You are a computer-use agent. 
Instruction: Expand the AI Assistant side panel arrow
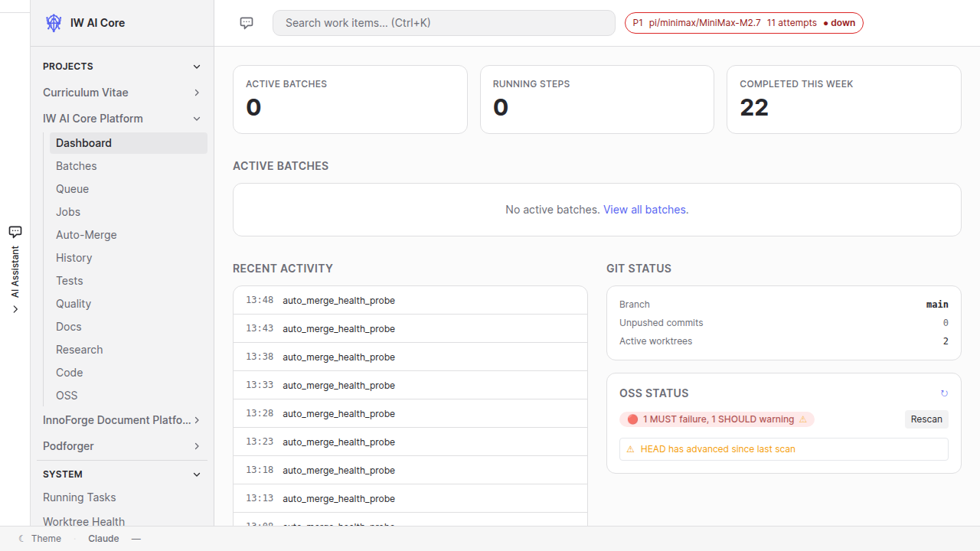coord(15,309)
